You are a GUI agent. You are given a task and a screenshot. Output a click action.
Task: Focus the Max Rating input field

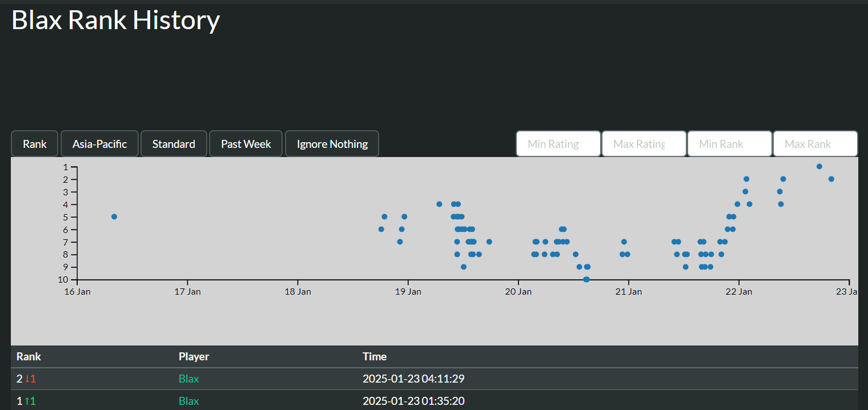(x=644, y=144)
